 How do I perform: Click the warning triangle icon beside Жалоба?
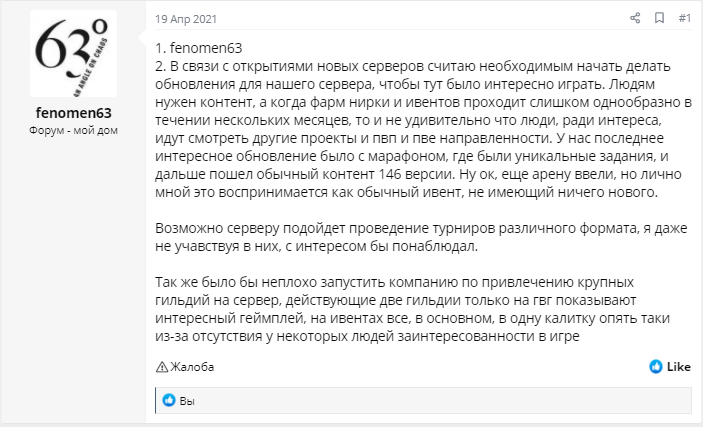pyautogui.click(x=163, y=367)
